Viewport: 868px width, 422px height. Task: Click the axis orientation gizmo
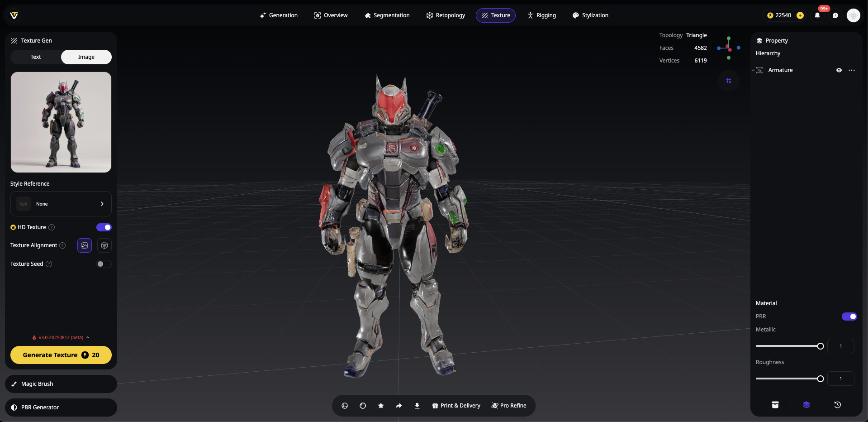(x=729, y=48)
